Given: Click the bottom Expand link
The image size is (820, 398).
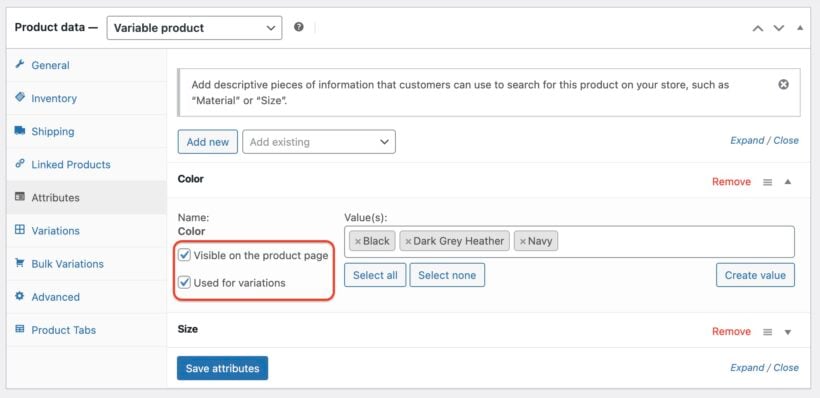Looking at the screenshot, I should (x=746, y=368).
